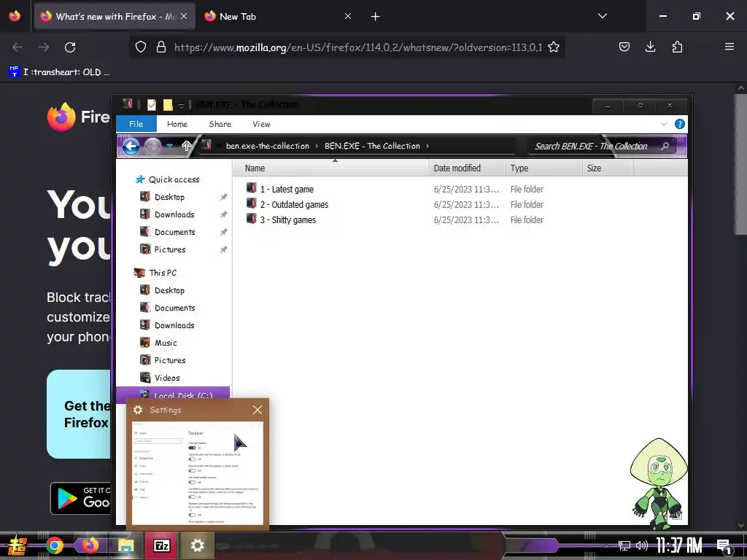Sort by Type column header
747x560 pixels.
544,168
